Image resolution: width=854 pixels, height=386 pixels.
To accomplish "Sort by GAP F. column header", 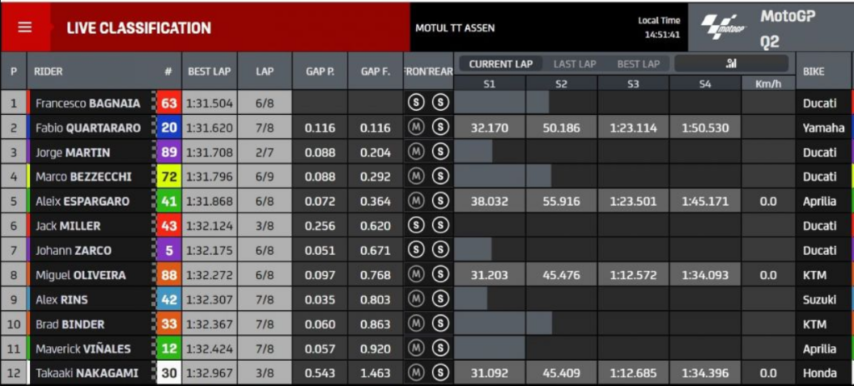I will coord(375,71).
